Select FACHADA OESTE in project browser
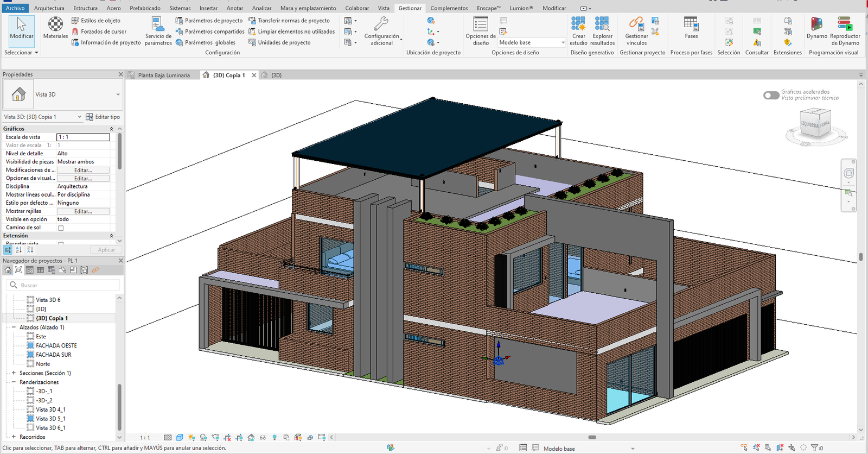 click(56, 345)
